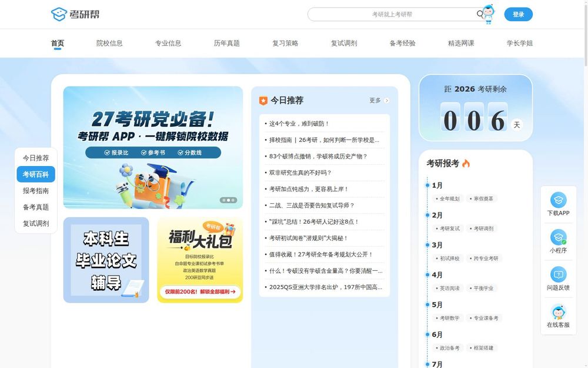
Task: Click the 寒假奠基 tag
Action: point(482,198)
